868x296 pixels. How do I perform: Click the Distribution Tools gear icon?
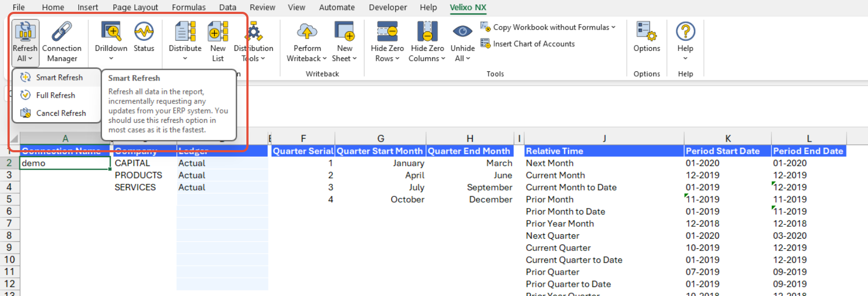point(253,32)
